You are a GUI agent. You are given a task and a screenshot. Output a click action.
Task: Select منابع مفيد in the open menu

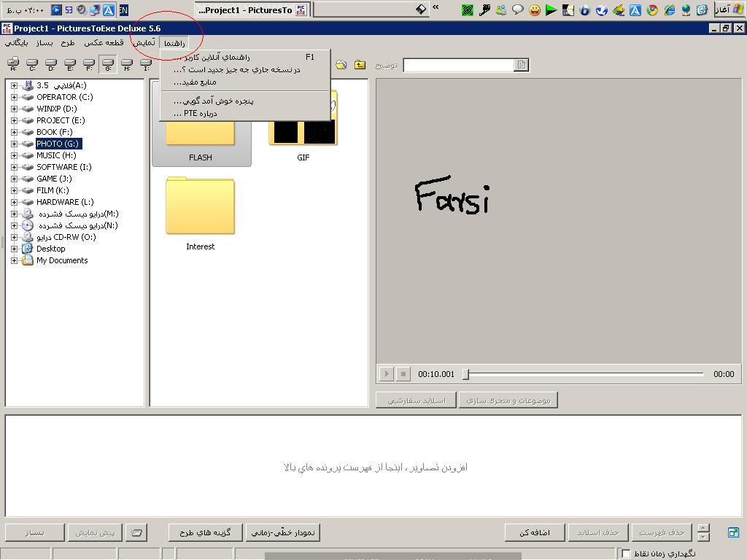tap(196, 82)
